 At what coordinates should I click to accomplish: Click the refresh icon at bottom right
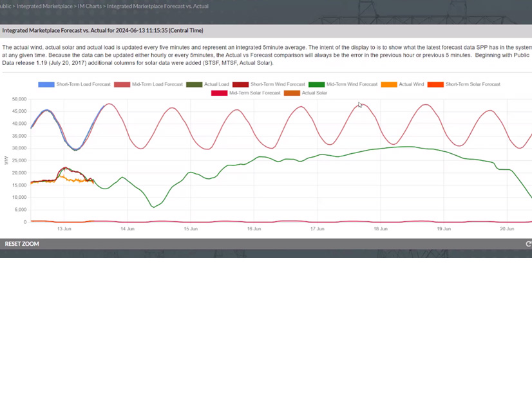click(528, 244)
